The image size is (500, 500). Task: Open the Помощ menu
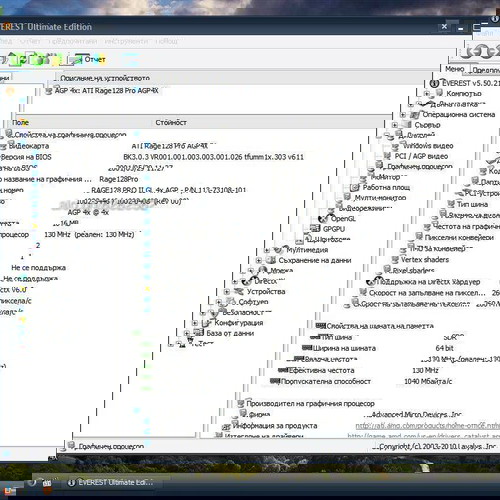tap(167, 41)
